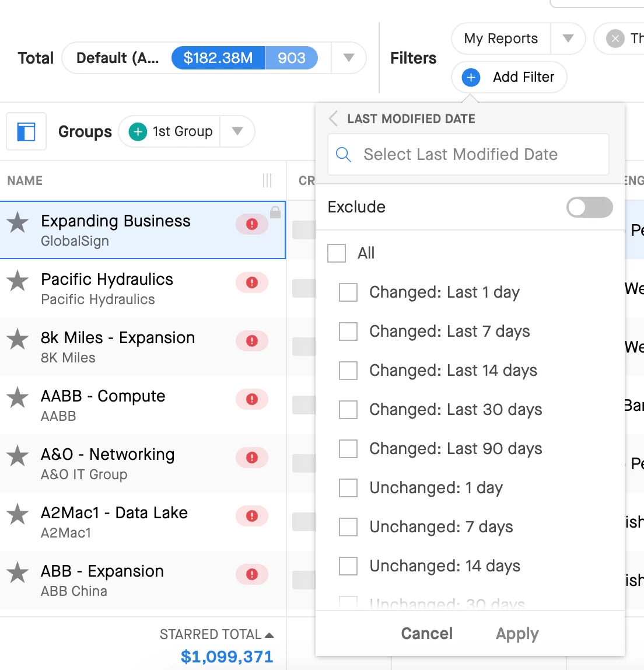This screenshot has width=644, height=670.
Task: Open the Total Default dropdown arrow
Action: pos(349,58)
